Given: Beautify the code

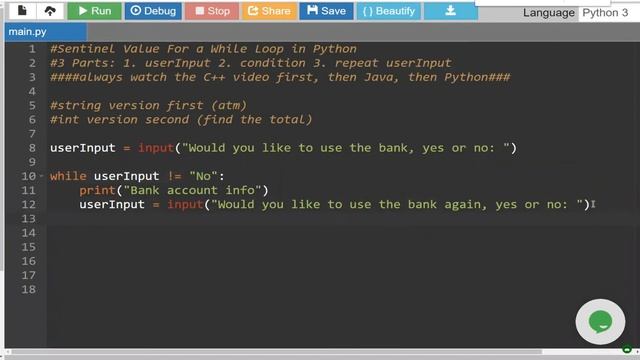Looking at the screenshot, I should [x=389, y=11].
